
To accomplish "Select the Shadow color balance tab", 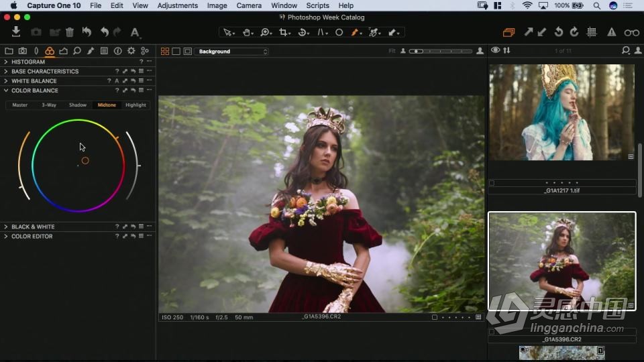I will pos(78,105).
